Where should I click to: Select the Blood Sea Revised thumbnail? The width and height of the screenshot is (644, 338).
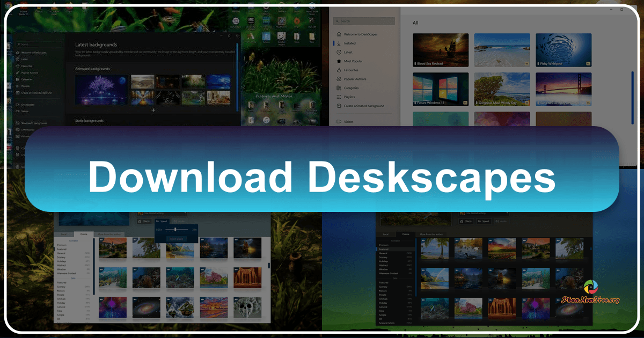pyautogui.click(x=440, y=50)
